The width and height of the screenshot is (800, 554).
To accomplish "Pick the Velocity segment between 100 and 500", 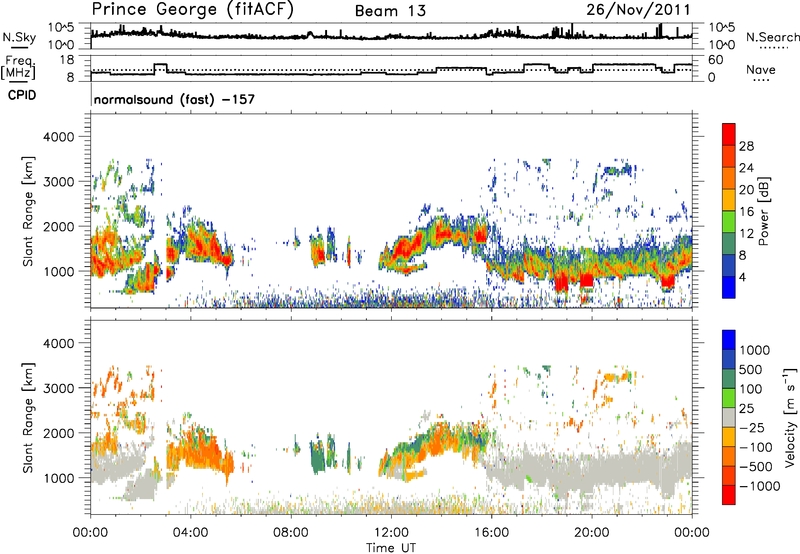I will (729, 379).
